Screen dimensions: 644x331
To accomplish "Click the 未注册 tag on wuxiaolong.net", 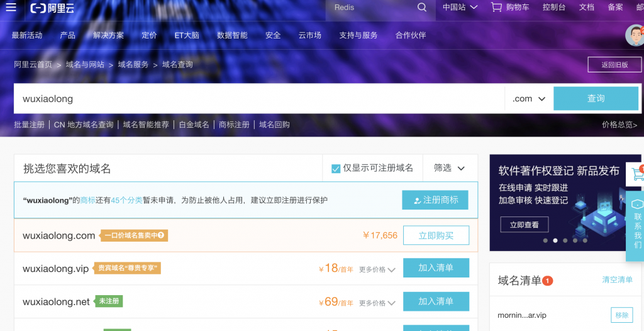I will [109, 301].
